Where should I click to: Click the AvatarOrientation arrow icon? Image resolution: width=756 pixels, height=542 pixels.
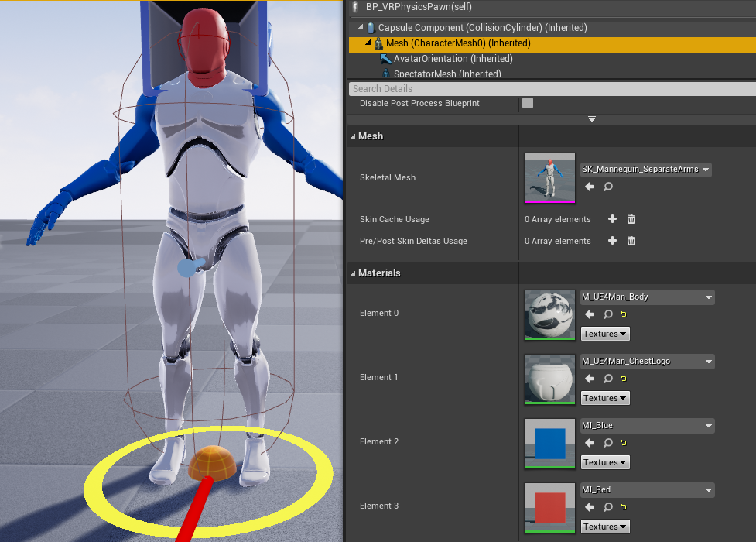point(385,59)
